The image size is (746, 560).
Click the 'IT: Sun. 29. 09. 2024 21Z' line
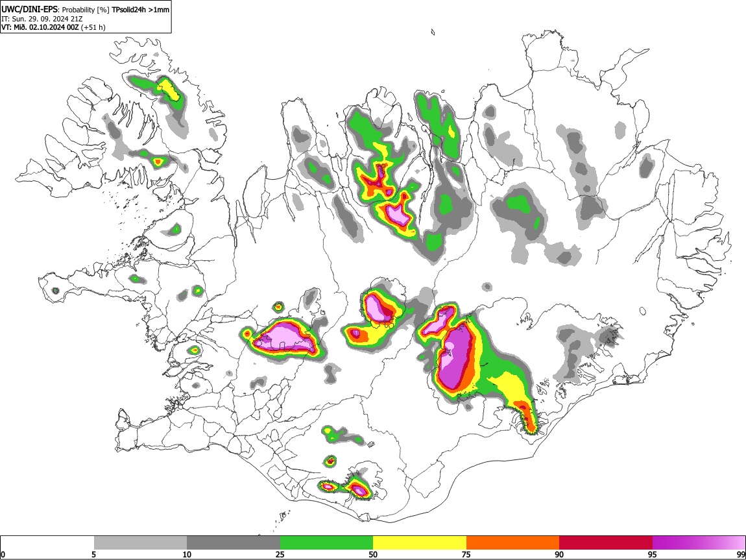pyautogui.click(x=42, y=19)
